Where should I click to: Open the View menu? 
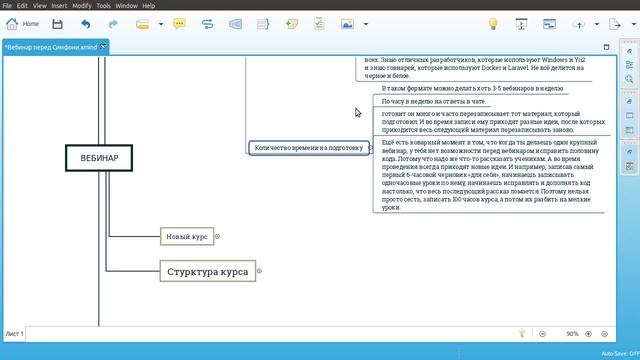coord(40,5)
